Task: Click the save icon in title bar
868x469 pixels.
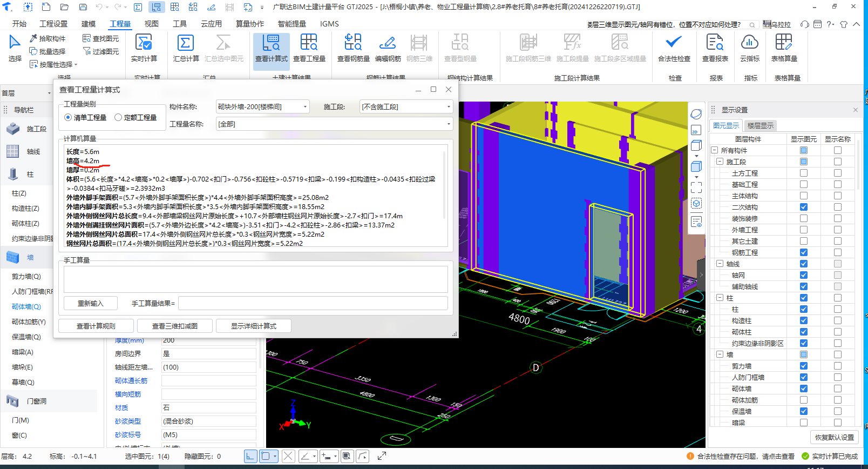Action: coord(83,7)
